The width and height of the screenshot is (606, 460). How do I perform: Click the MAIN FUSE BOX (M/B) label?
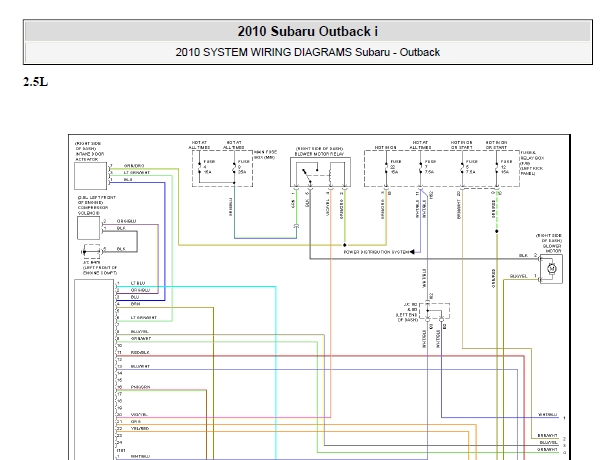[x=265, y=155]
